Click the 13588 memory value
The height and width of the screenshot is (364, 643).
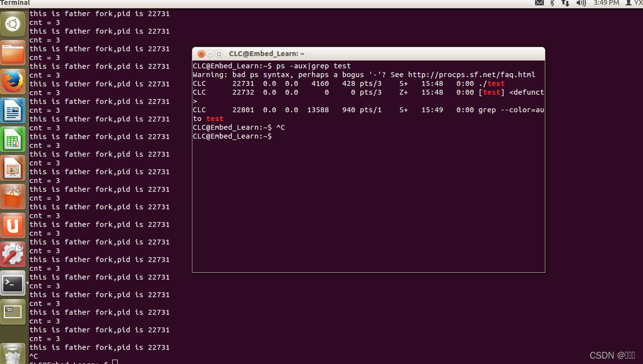318,110
